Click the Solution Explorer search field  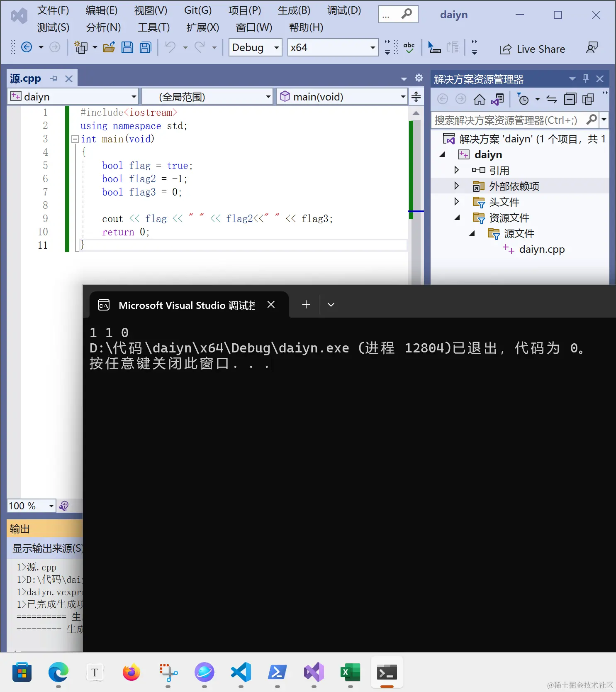(514, 120)
